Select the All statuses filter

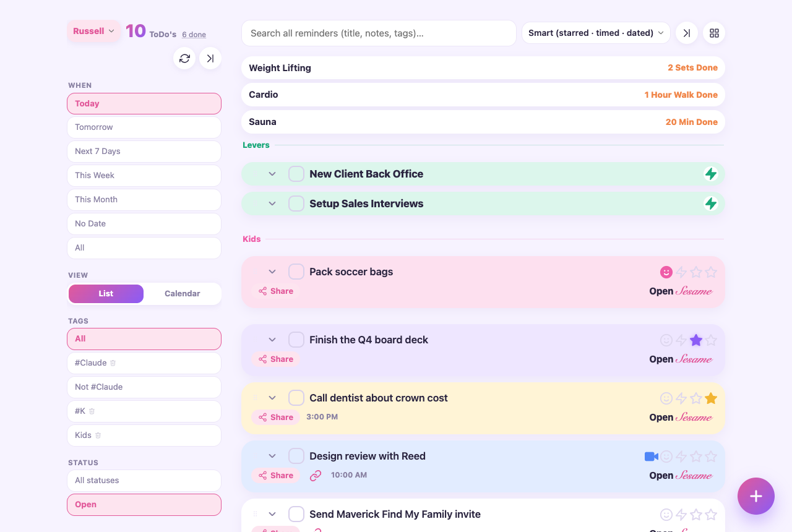144,481
